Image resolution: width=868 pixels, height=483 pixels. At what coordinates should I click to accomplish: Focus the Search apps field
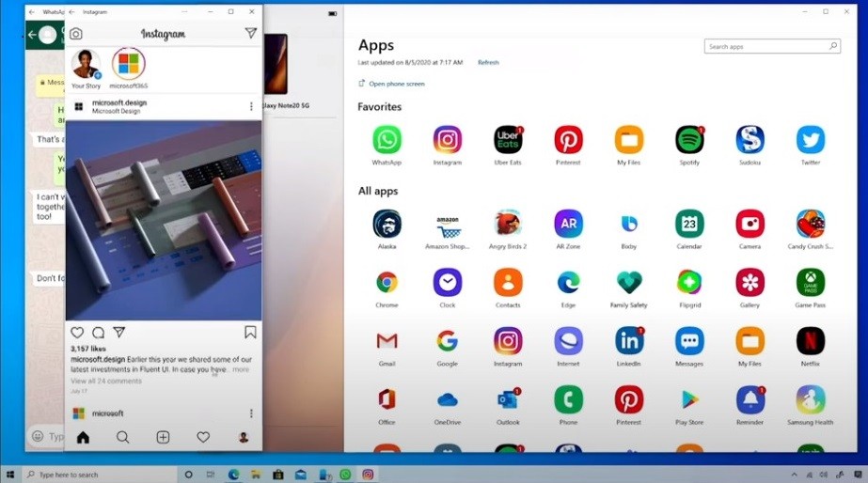click(x=772, y=46)
